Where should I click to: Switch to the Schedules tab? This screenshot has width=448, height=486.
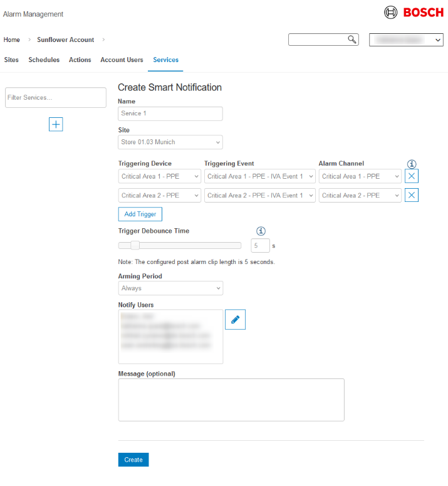44,60
